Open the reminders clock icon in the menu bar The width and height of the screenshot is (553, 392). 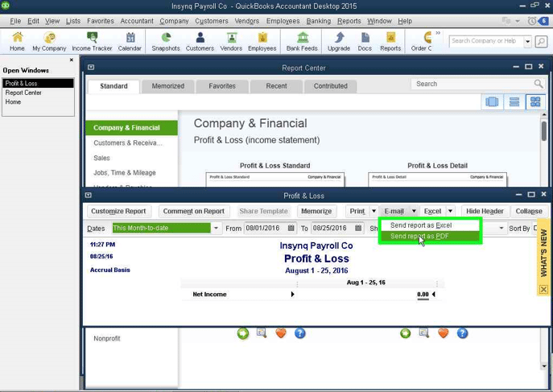tap(531, 21)
